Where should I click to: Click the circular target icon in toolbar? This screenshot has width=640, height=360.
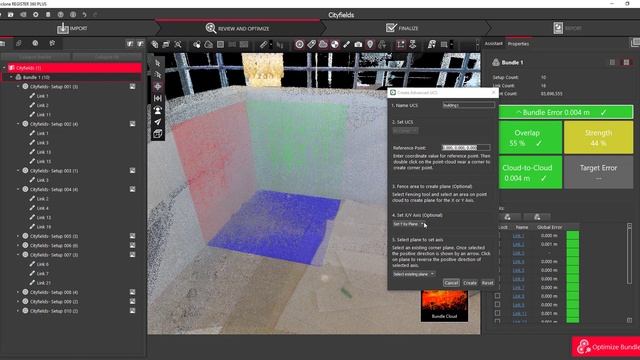pyautogui.click(x=300, y=44)
